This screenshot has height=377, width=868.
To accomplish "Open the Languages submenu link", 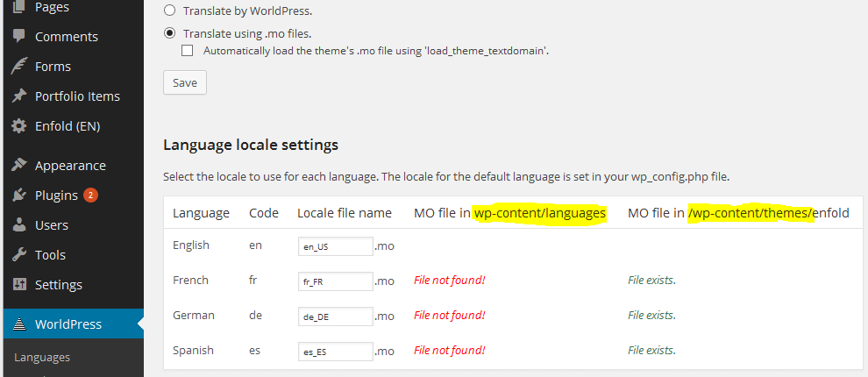I will (x=42, y=357).
